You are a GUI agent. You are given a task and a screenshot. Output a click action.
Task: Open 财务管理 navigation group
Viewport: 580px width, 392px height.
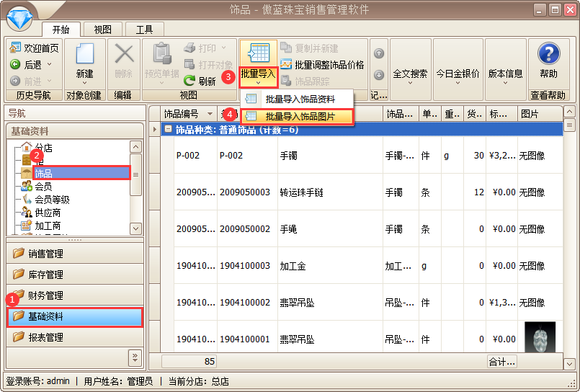click(x=75, y=295)
